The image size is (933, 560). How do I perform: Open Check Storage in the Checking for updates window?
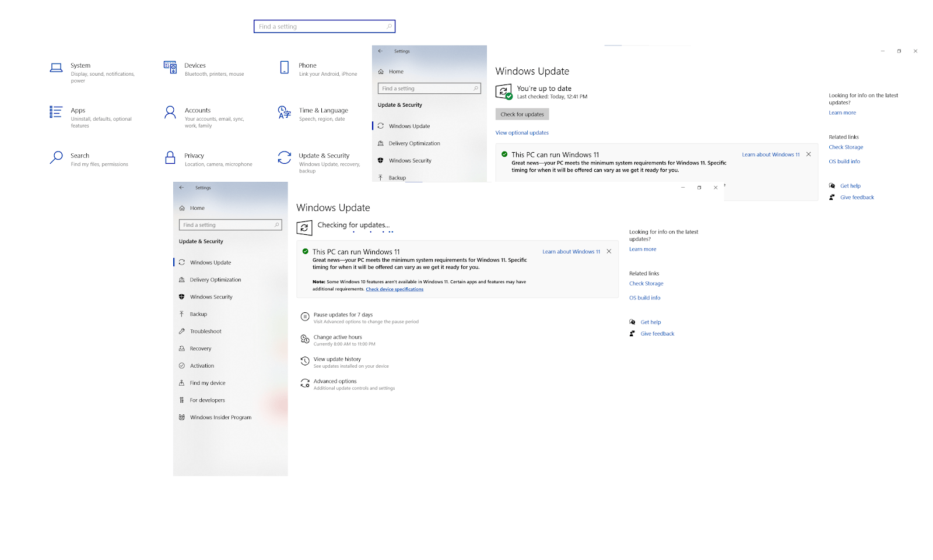(646, 284)
